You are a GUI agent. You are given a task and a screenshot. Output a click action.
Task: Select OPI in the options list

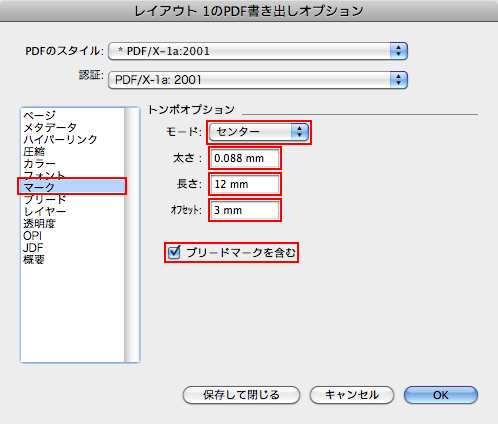point(32,236)
